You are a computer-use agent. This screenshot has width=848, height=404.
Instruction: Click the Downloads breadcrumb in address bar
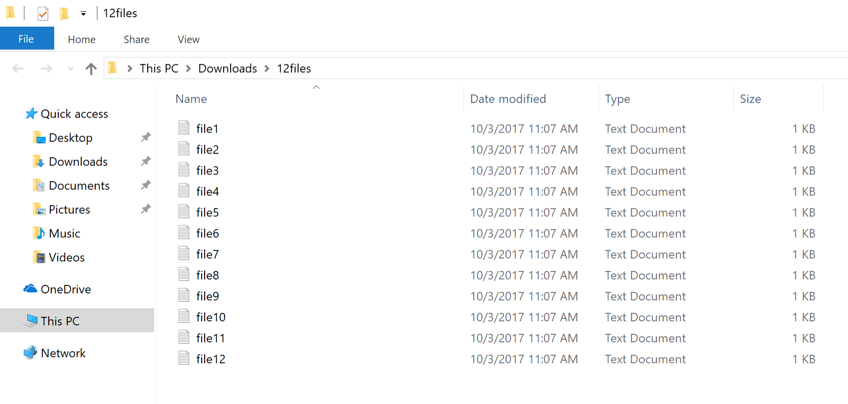[x=227, y=69]
